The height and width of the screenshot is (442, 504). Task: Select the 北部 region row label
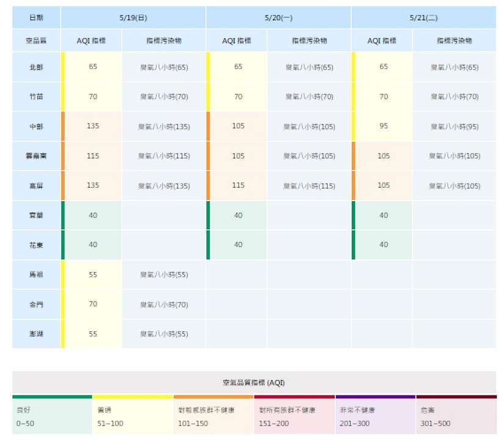(x=36, y=67)
